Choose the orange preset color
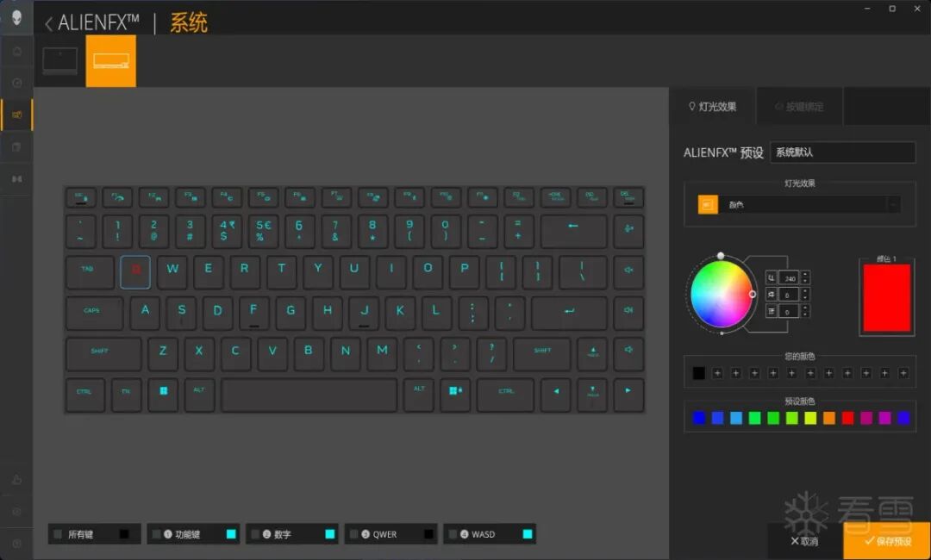This screenshot has height=560, width=931. click(829, 418)
